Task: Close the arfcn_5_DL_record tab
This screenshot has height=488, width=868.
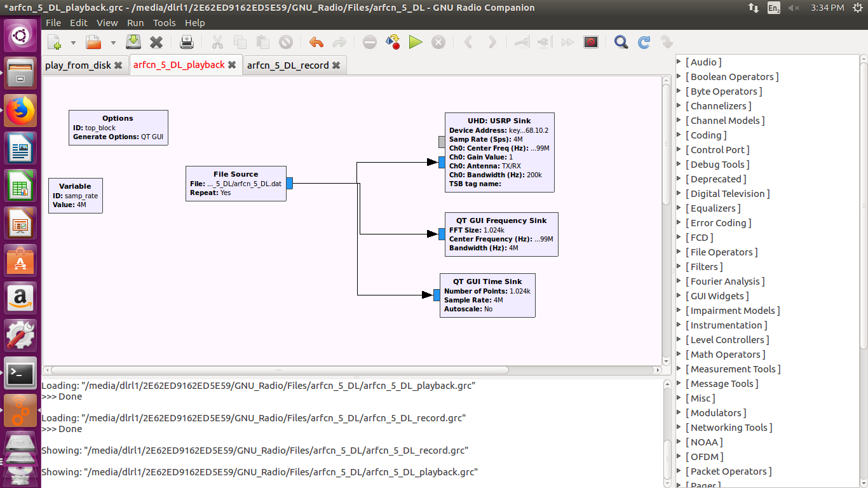Action: point(336,65)
